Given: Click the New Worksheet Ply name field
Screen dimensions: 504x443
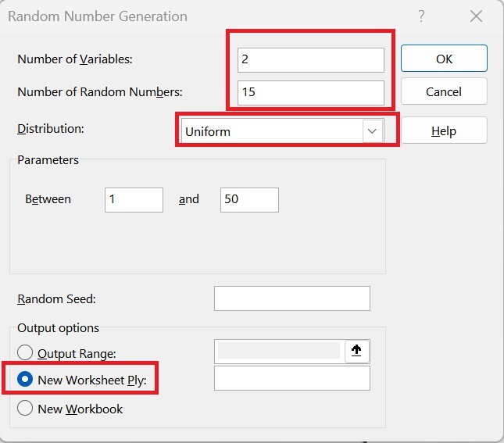Looking at the screenshot, I should [x=291, y=379].
